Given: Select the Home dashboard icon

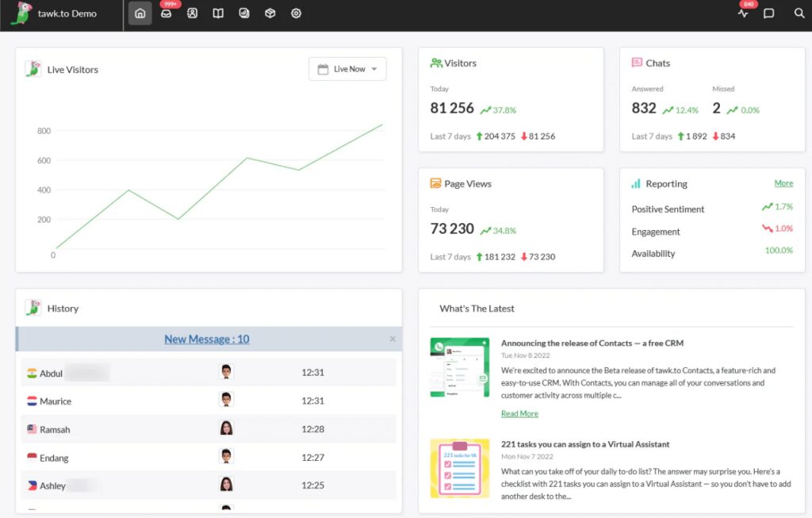Looking at the screenshot, I should point(140,13).
